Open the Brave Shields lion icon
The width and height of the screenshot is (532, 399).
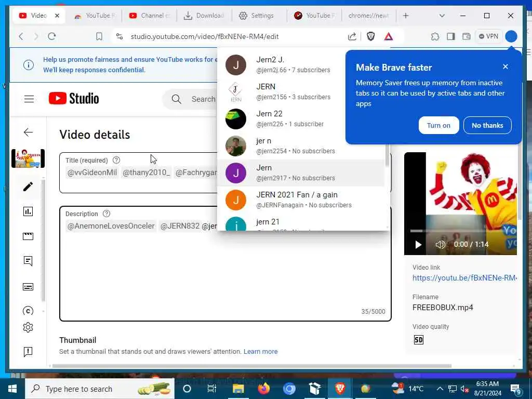pyautogui.click(x=371, y=36)
